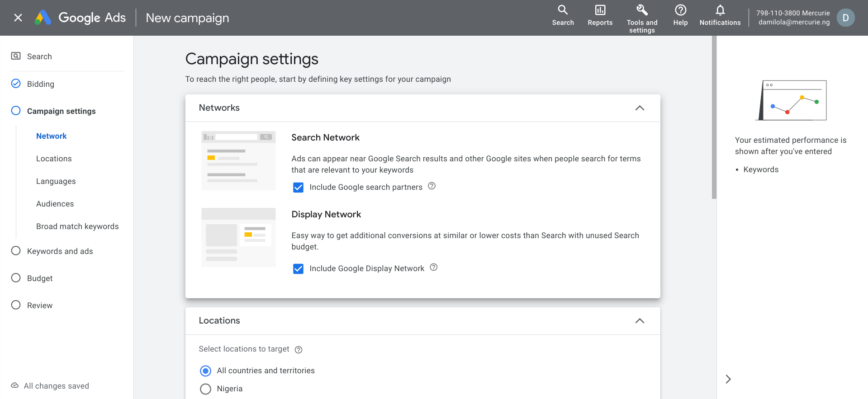Collapse the Networks section
868x399 pixels.
[x=640, y=108]
